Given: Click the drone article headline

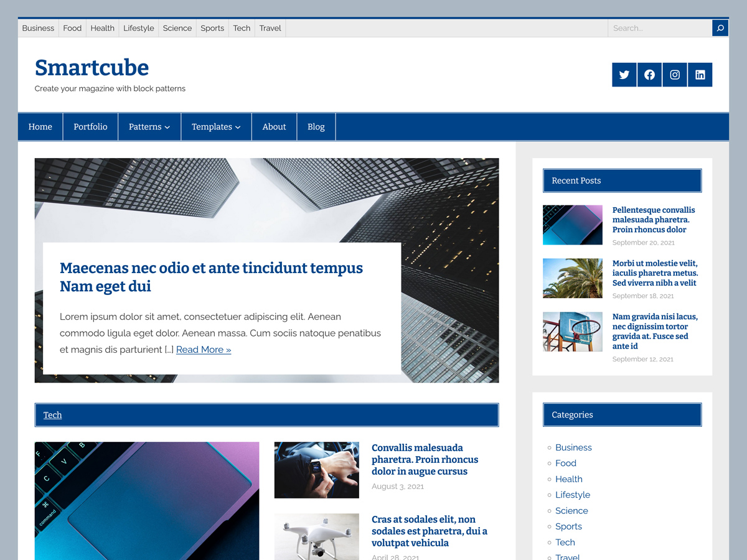Looking at the screenshot, I should pyautogui.click(x=430, y=531).
